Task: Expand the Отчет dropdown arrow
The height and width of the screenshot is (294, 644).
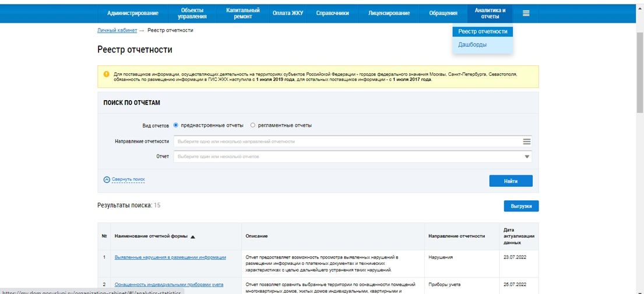Action: tap(527, 157)
